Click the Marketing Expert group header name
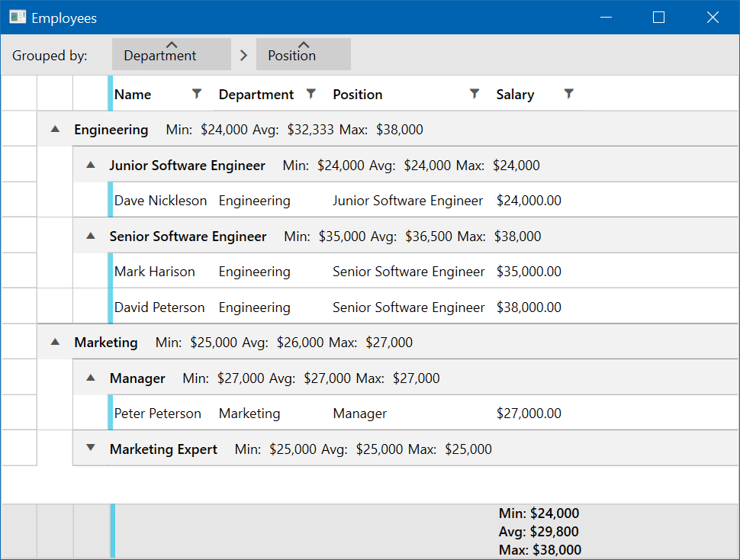The width and height of the screenshot is (740, 560). click(x=163, y=449)
